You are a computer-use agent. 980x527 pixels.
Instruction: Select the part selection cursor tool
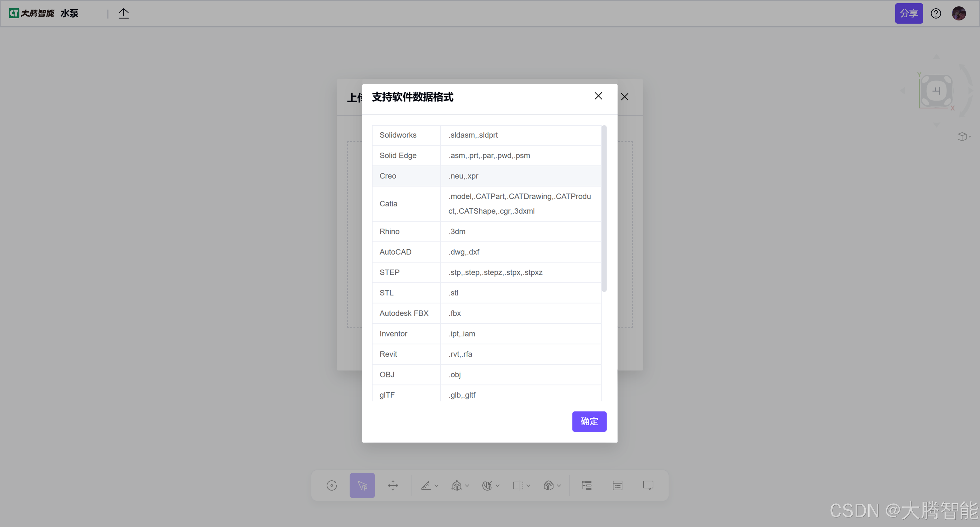click(x=362, y=485)
